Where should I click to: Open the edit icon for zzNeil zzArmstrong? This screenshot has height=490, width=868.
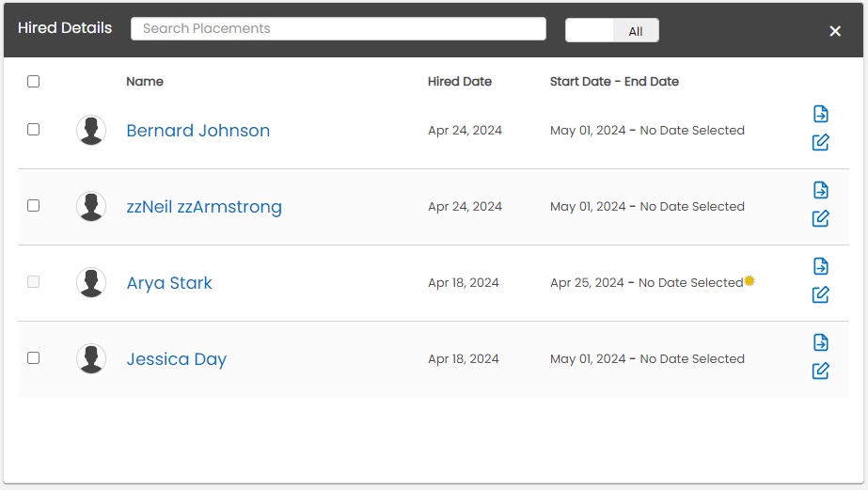click(x=820, y=219)
